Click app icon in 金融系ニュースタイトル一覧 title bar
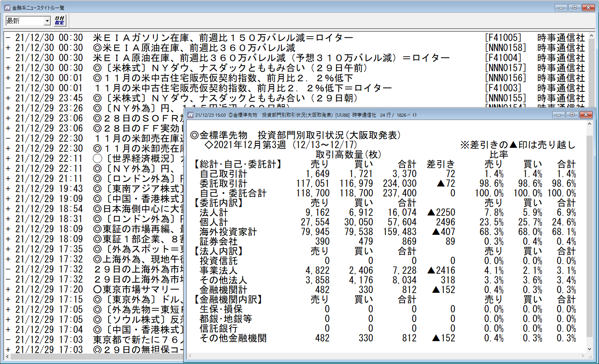Screen dimensions: 599x364 [x=7, y=8]
